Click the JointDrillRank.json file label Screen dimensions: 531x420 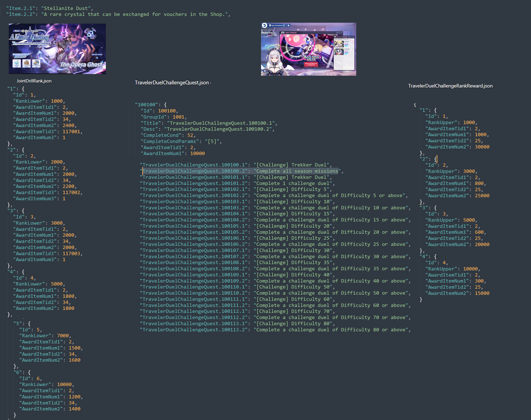pos(34,81)
